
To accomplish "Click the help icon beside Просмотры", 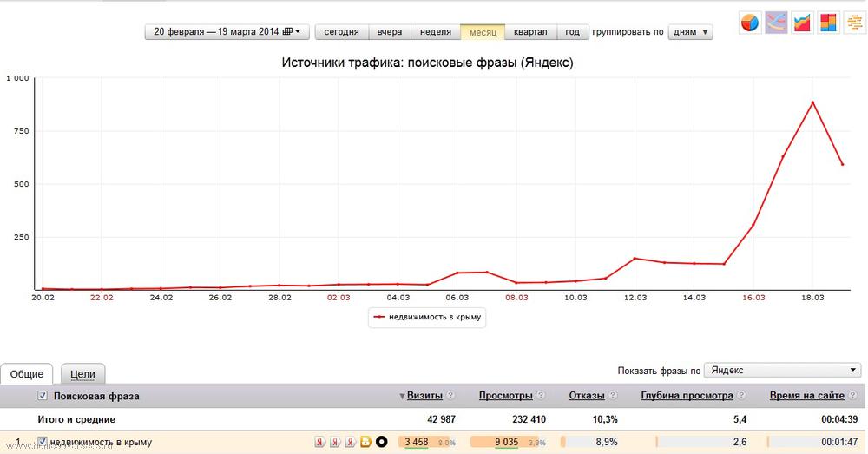I will [541, 395].
